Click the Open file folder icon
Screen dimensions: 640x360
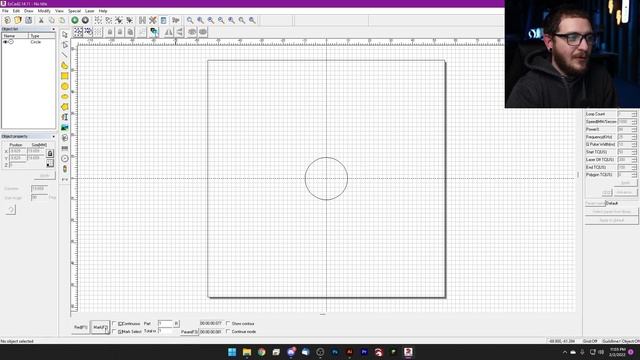coord(18,20)
